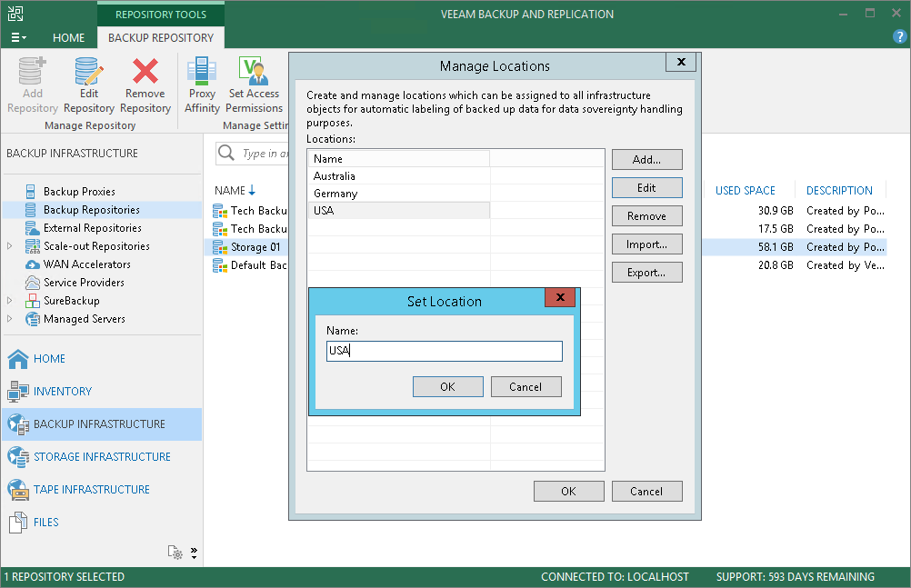Click the Name field in Set Location
Image resolution: width=911 pixels, height=588 pixels.
coord(445,351)
